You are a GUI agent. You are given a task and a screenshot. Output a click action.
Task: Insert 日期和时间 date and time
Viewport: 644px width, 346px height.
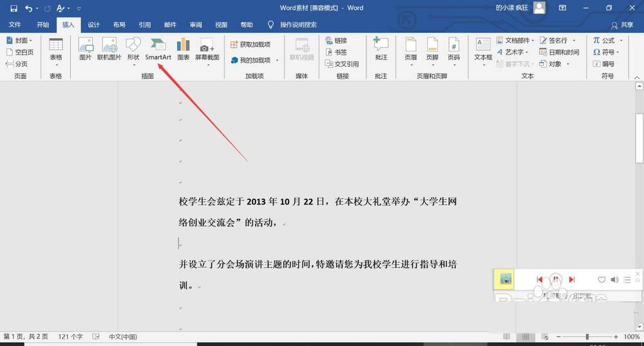tap(560, 52)
